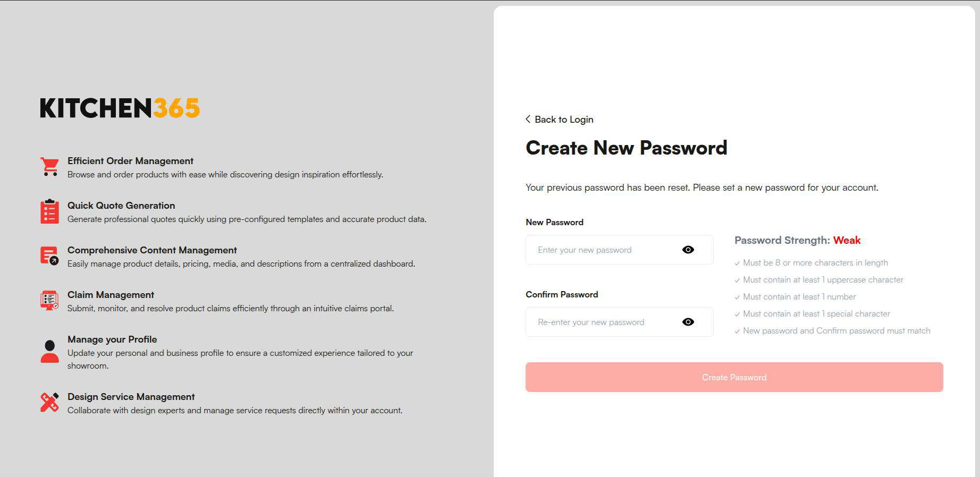Click the Efficient Order Management cart icon
The height and width of the screenshot is (477, 980).
[x=49, y=166]
